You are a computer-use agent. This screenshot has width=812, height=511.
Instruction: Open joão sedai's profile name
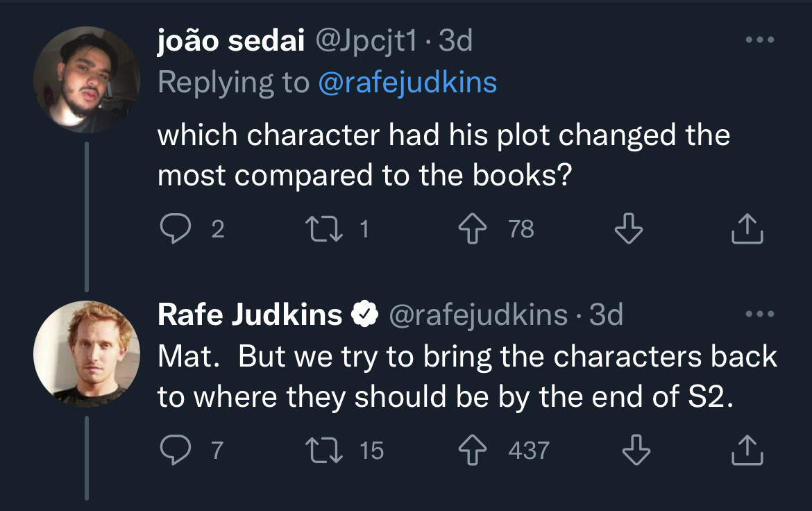click(231, 42)
